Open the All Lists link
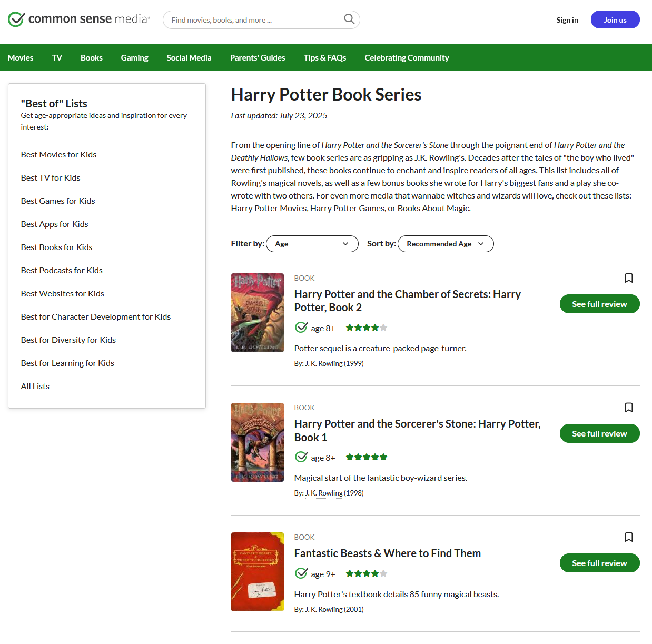 click(x=35, y=386)
